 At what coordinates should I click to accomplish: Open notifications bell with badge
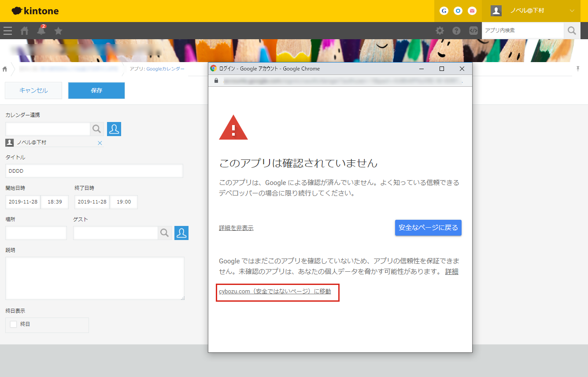coord(41,30)
